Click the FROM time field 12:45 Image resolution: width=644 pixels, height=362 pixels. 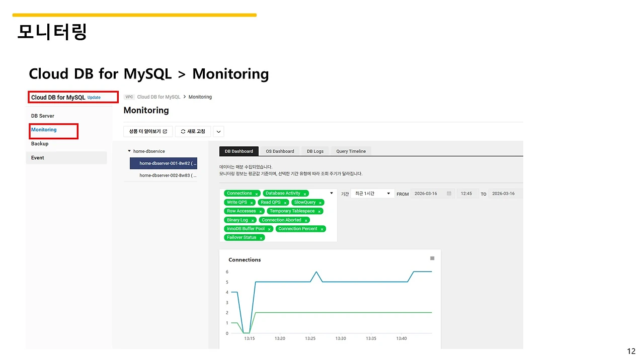[x=468, y=194]
